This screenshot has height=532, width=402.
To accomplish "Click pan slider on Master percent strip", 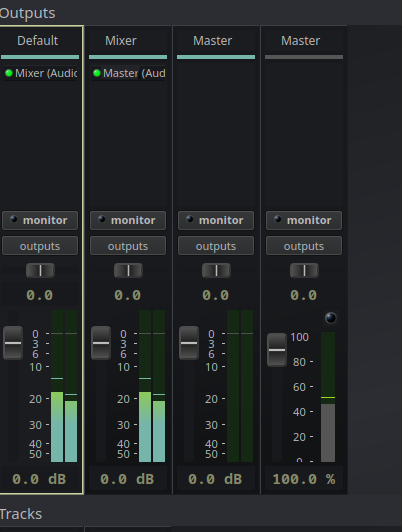I will click(x=304, y=270).
